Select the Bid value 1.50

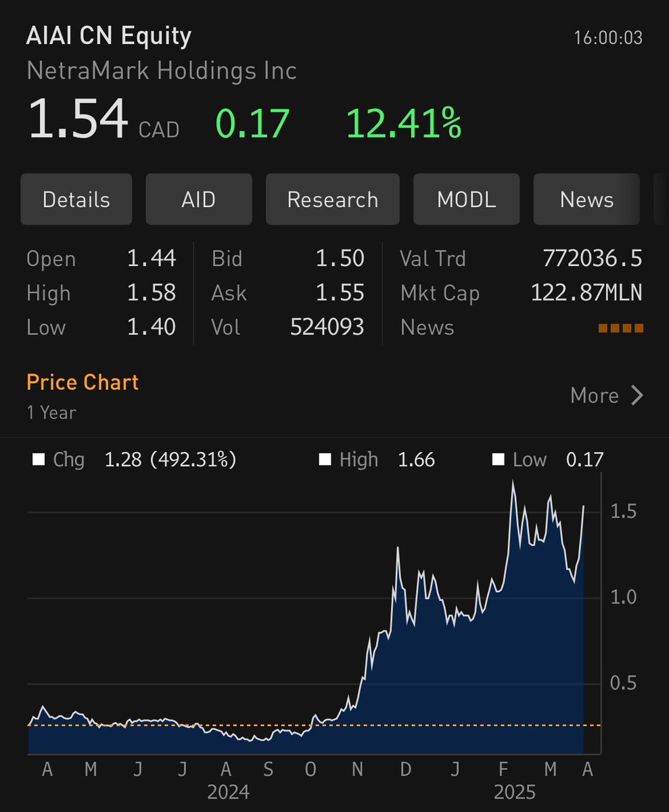pos(340,258)
